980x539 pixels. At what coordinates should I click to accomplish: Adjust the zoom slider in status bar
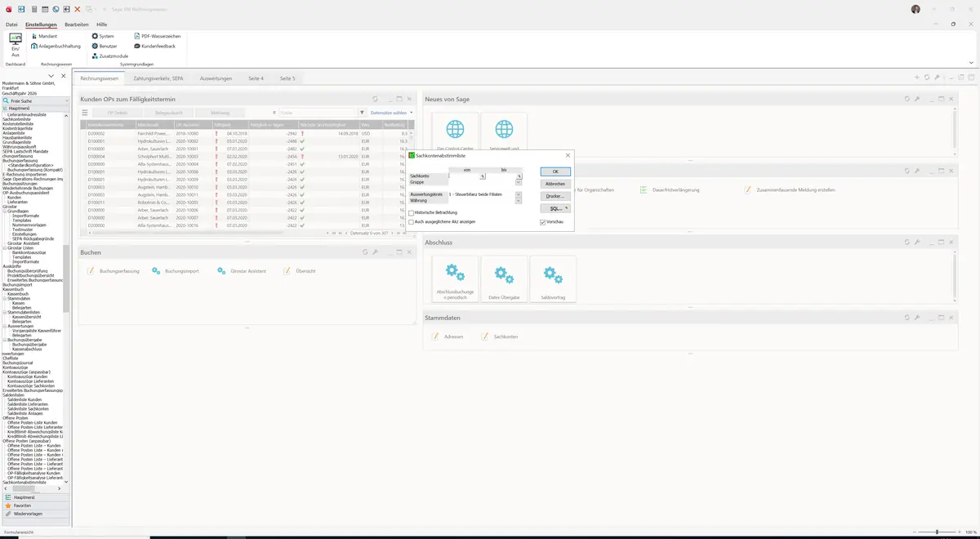[x=936, y=532]
